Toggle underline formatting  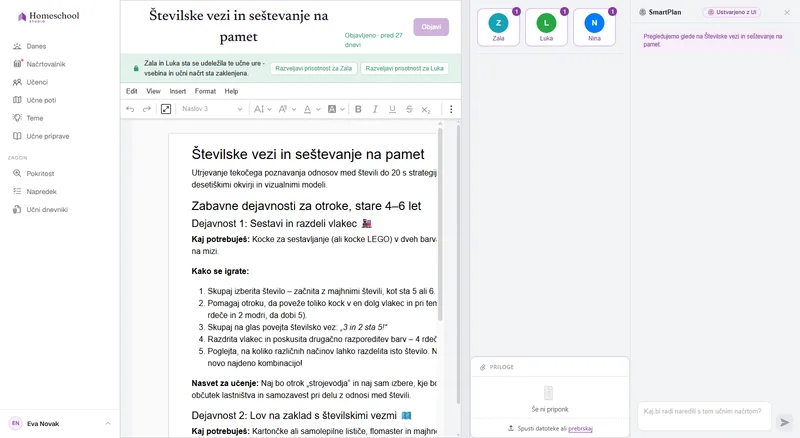pos(392,109)
